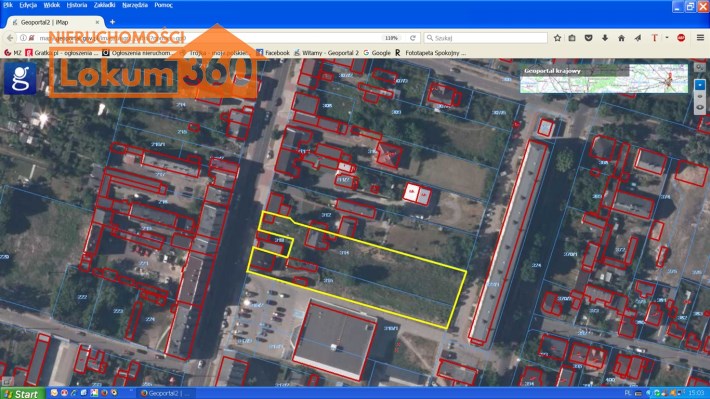This screenshot has height=399, width=710.
Task: Open the downloads arrow icon
Action: pos(605,38)
